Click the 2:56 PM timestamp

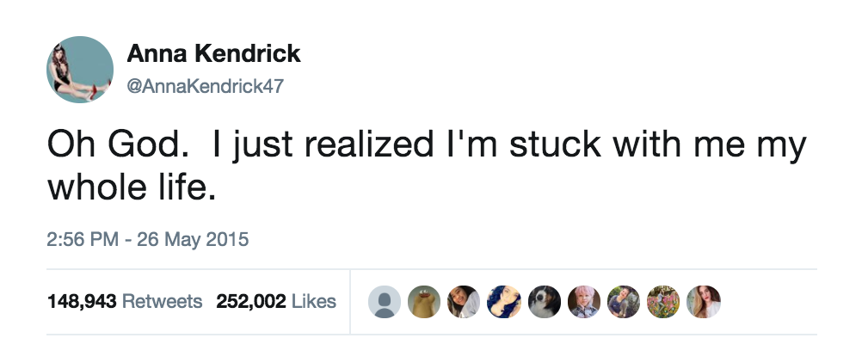point(83,239)
